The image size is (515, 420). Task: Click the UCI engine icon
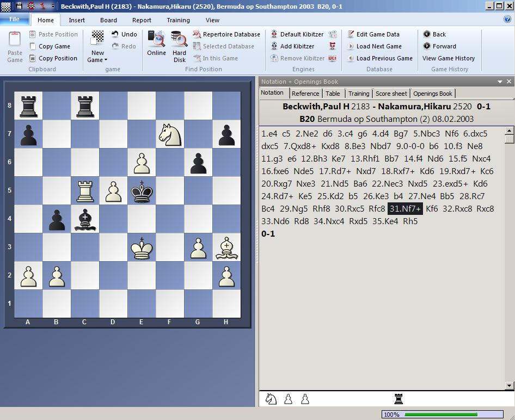coord(333,58)
